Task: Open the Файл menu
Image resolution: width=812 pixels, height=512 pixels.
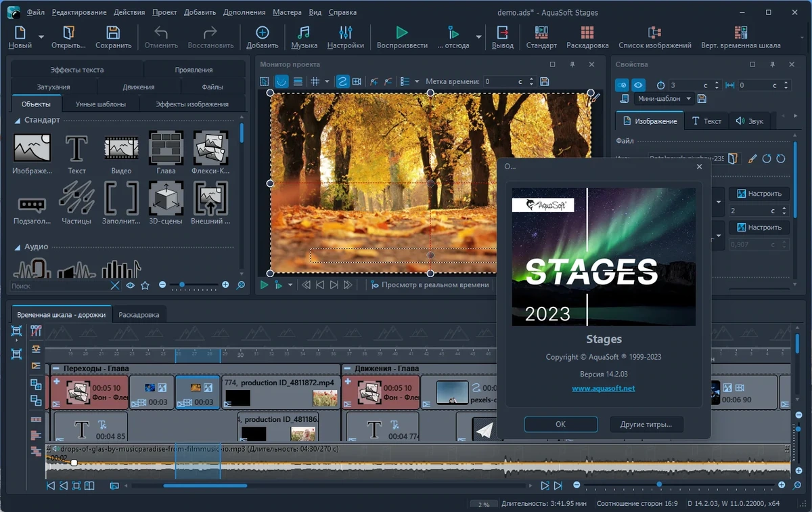Action: 36,12
